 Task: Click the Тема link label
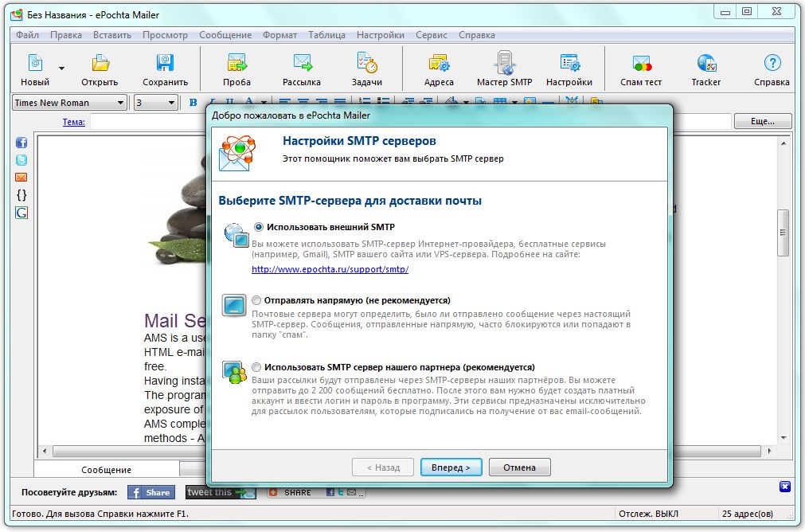73,122
